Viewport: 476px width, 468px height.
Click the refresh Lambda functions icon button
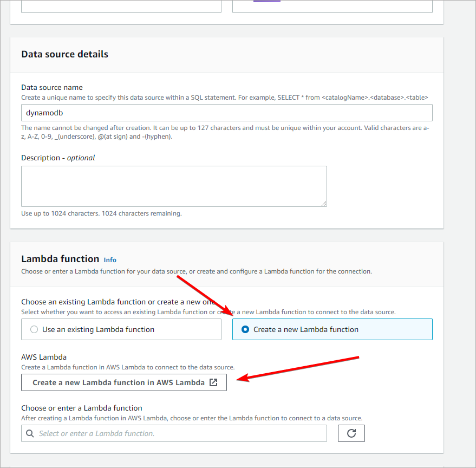pos(351,433)
